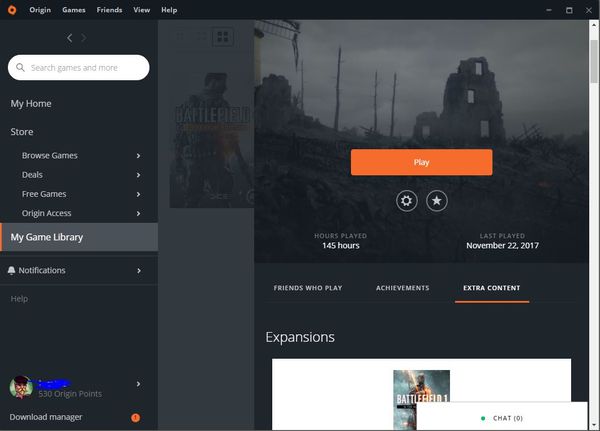Image resolution: width=600 pixels, height=431 pixels.
Task: Select the Extra Content tab
Action: [x=492, y=288]
